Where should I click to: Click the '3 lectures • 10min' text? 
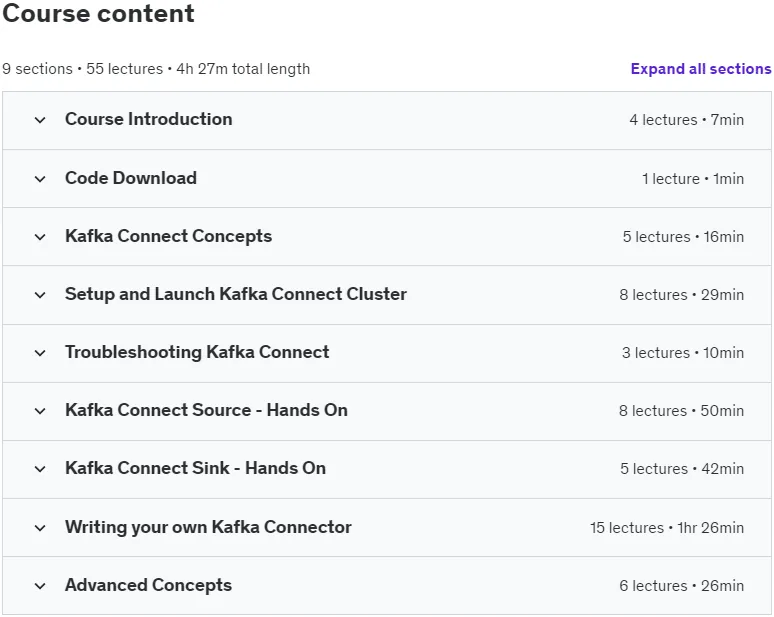coord(683,353)
